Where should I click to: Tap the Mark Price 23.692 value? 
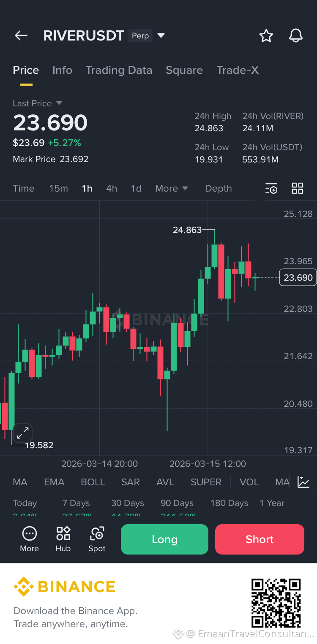74,159
